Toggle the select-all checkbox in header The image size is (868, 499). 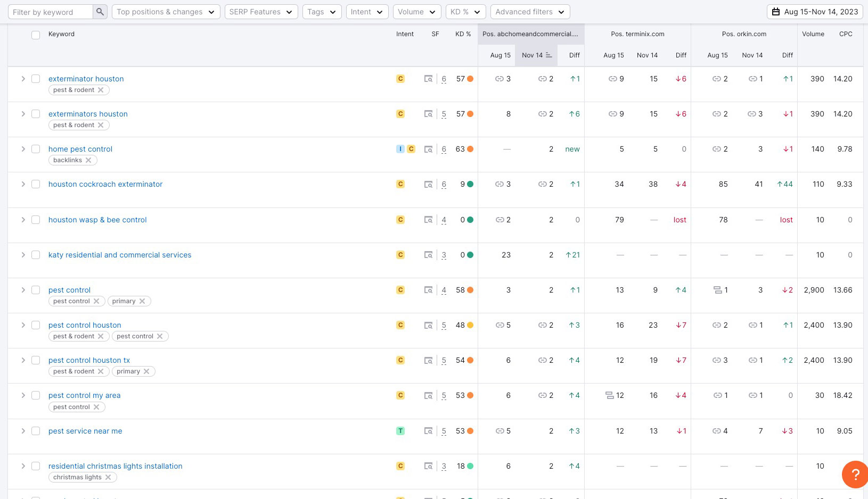tap(36, 35)
